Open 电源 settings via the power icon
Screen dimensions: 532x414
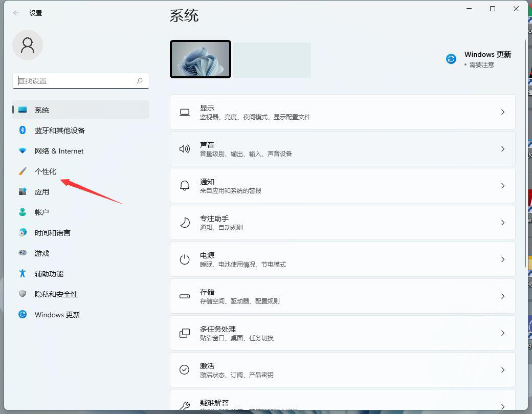[185, 259]
